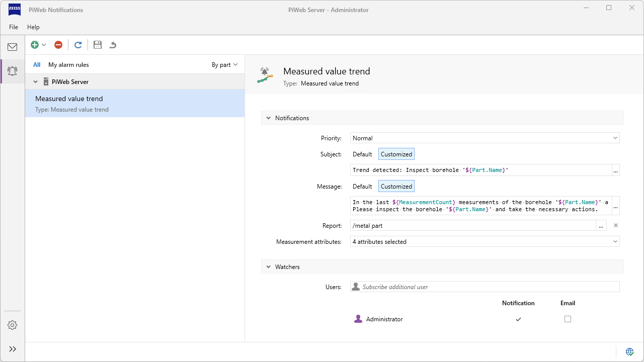Image resolution: width=644 pixels, height=362 pixels.
Task: Delete the selected alarm rule
Action: 58,45
